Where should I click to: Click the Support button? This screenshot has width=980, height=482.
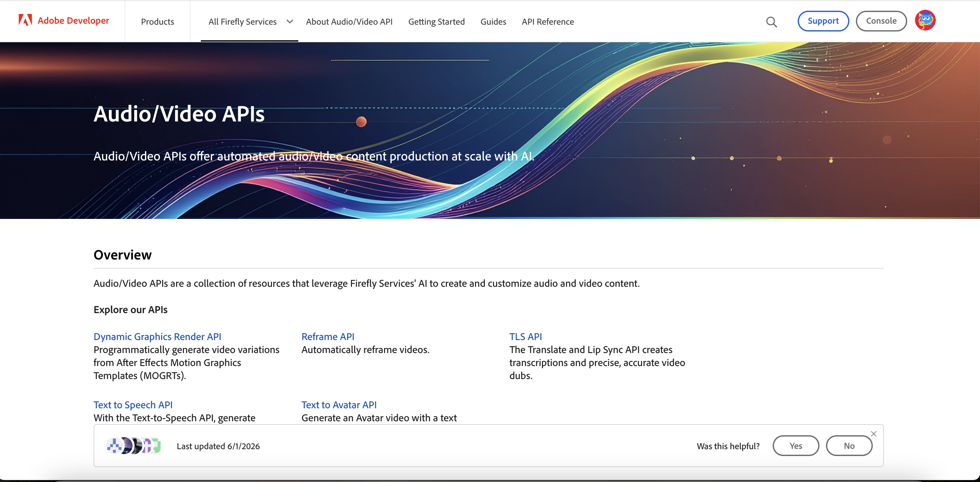(x=823, y=21)
